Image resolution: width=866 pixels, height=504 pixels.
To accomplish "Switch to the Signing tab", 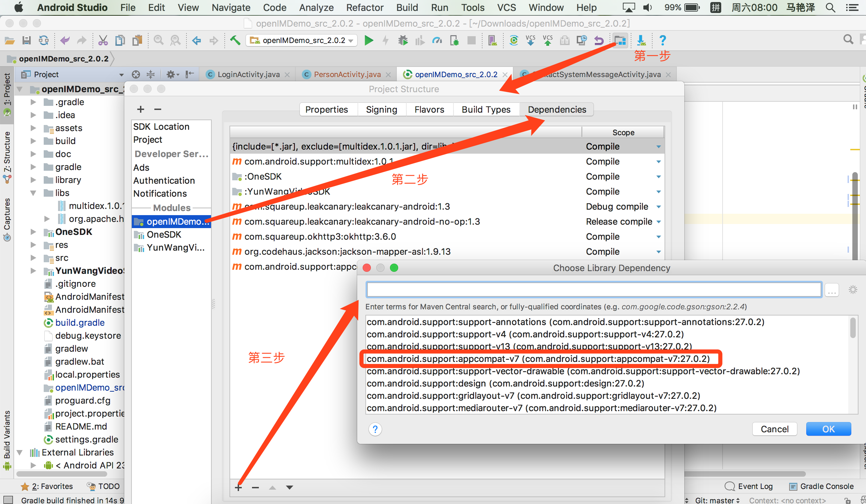I will (381, 109).
